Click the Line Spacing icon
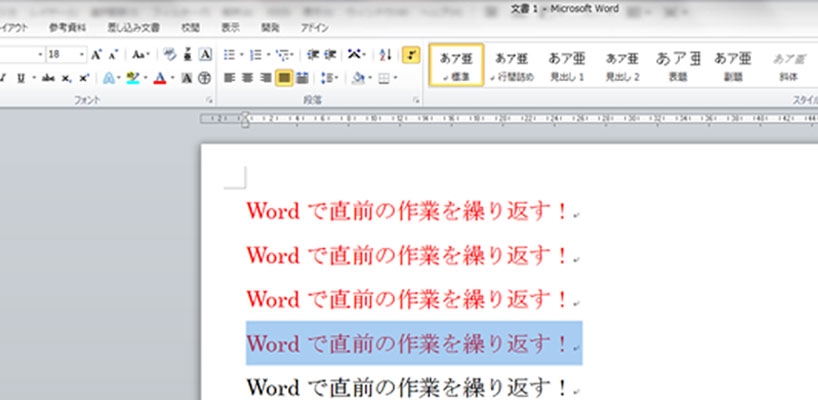 point(327,78)
